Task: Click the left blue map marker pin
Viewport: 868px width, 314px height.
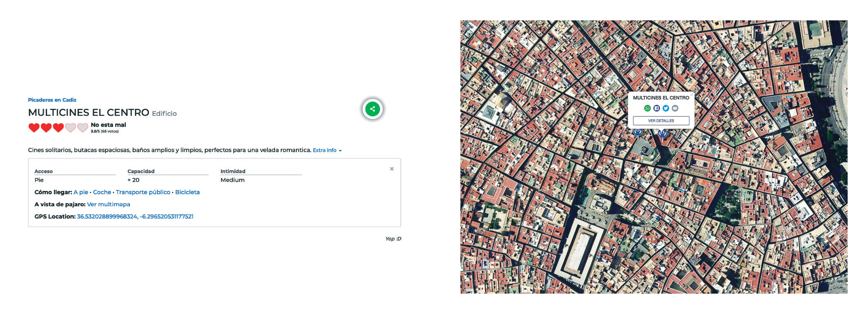Action: (637, 132)
